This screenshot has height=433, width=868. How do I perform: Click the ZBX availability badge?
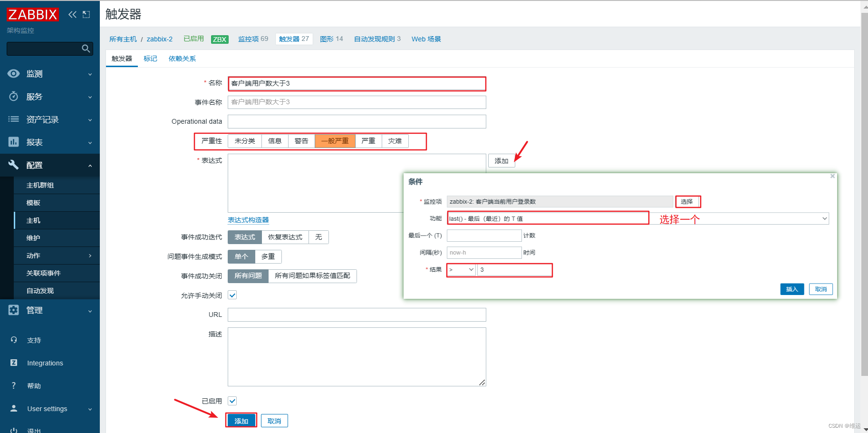(220, 39)
